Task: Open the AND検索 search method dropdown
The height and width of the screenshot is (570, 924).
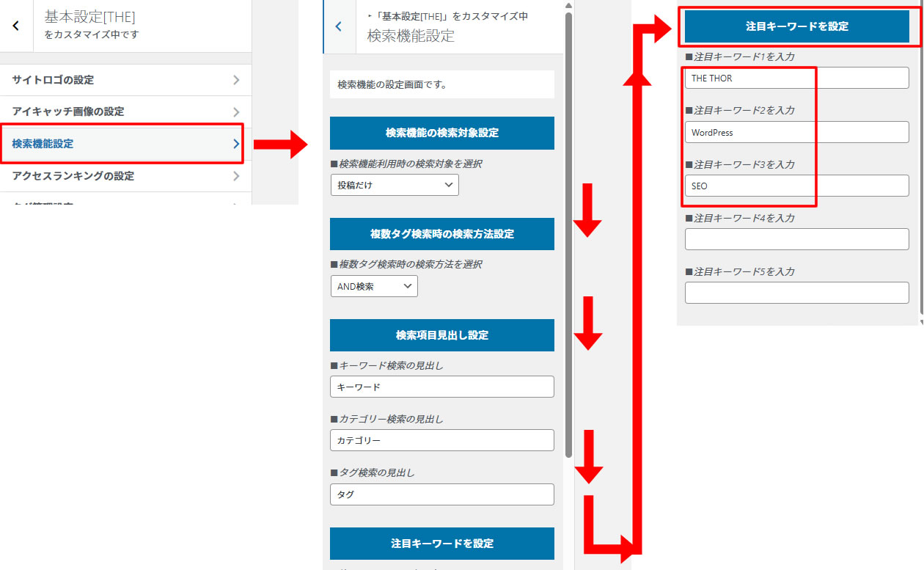Action: coord(374,286)
